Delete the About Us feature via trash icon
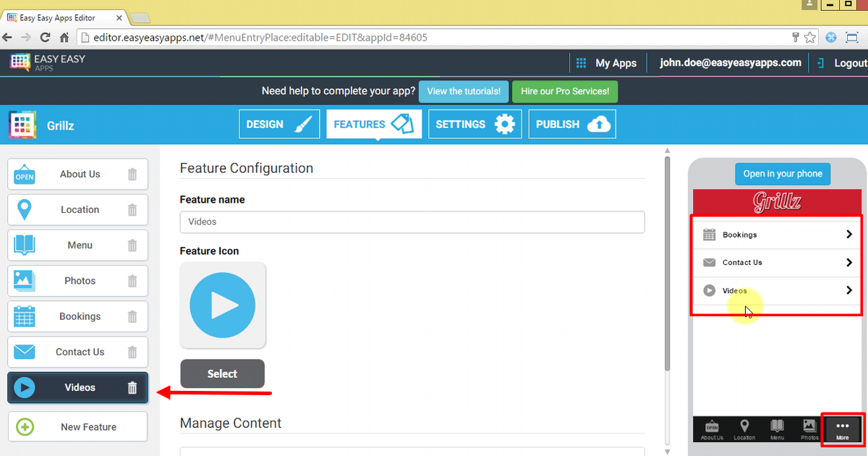Viewport: 868px width, 456px height. pyautogui.click(x=132, y=174)
